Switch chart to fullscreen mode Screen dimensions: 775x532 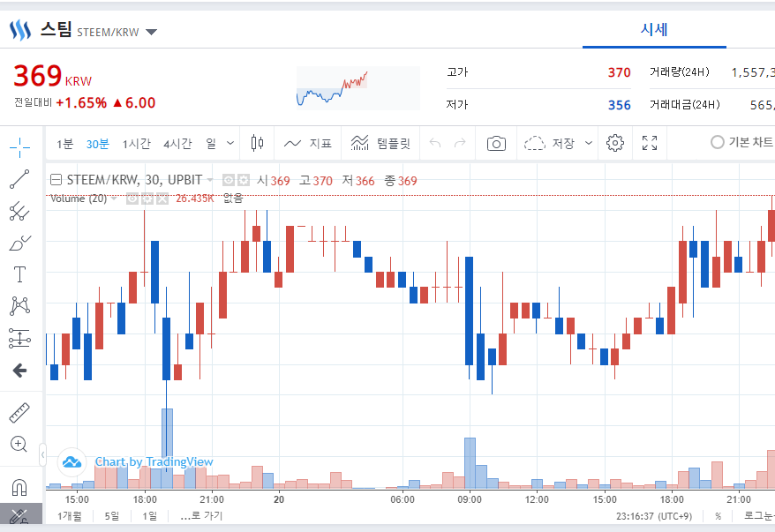point(650,143)
